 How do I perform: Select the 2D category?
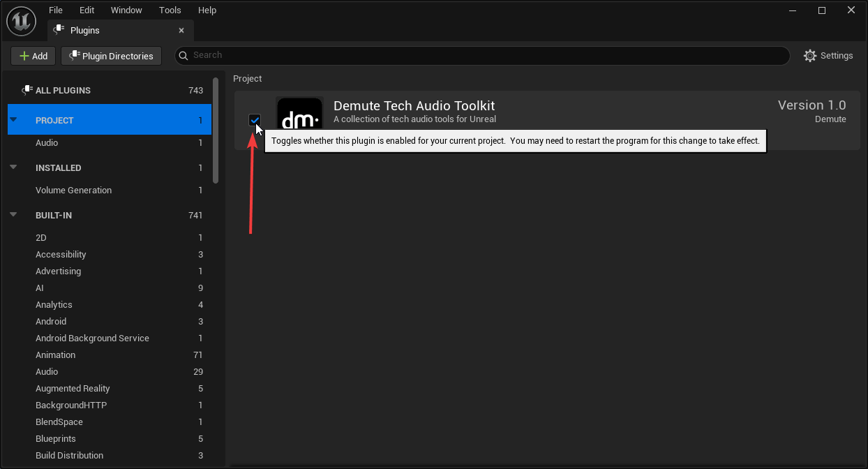[110, 238]
